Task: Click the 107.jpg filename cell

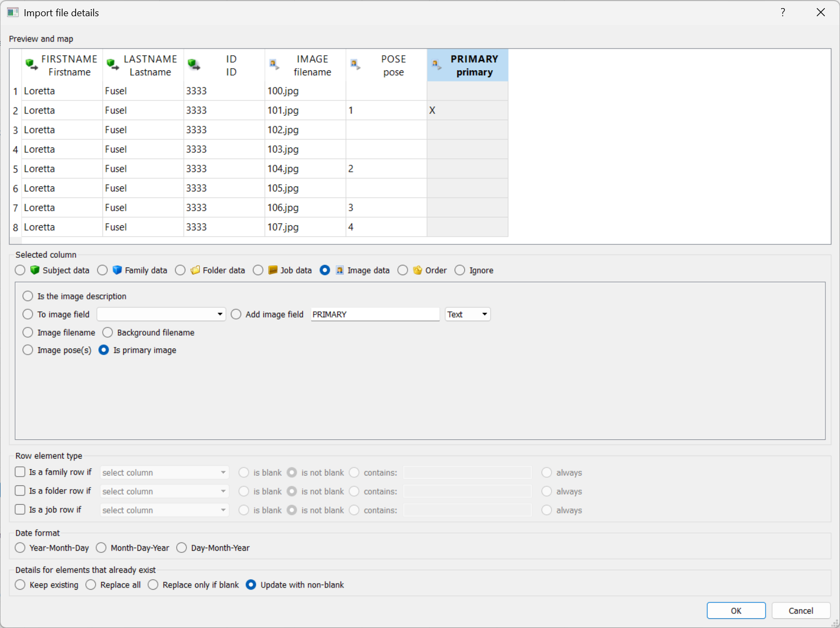Action: (x=305, y=227)
